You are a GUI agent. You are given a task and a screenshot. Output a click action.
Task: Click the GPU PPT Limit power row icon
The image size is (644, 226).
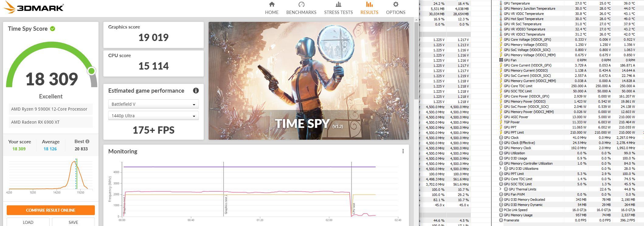point(501,132)
